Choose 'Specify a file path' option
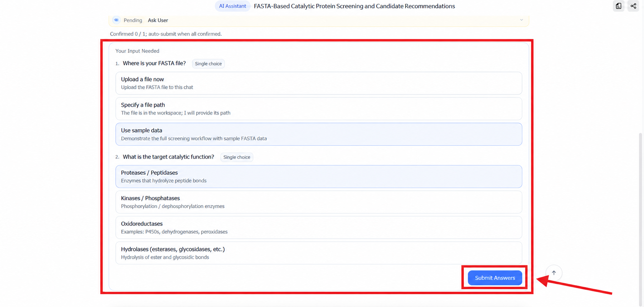Image resolution: width=644 pixels, height=307 pixels. 319,109
